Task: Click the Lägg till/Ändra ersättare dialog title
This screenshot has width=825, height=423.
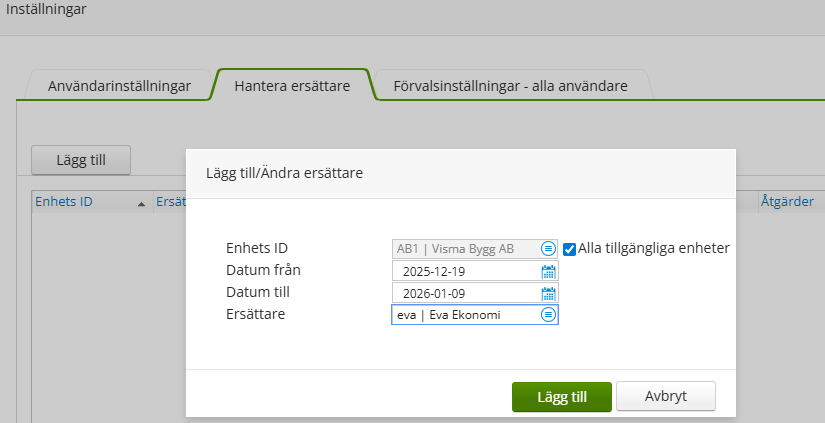Action: tap(285, 173)
